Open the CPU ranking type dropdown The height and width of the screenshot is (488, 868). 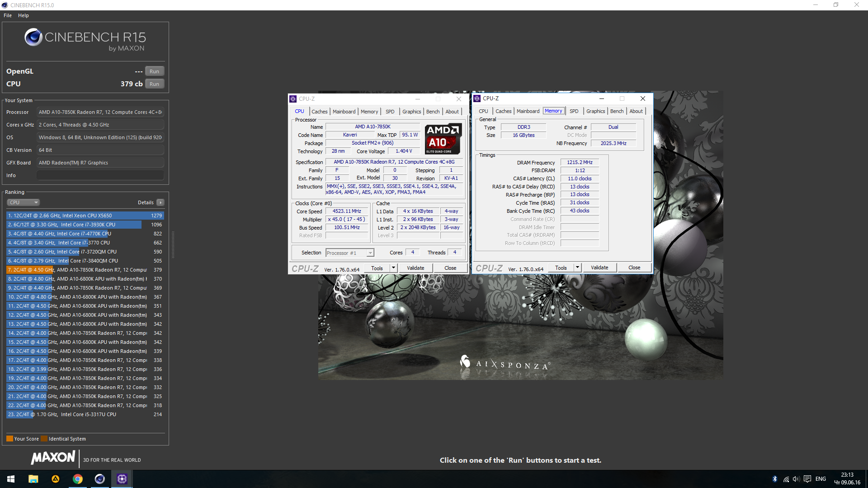[x=24, y=202]
